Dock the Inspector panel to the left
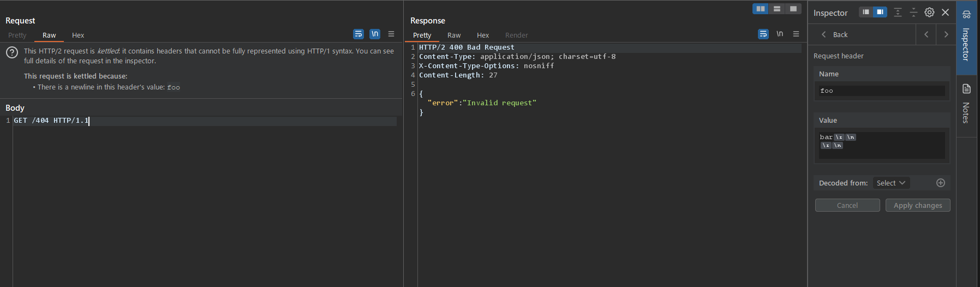Viewport: 980px width, 287px height. pos(866,12)
